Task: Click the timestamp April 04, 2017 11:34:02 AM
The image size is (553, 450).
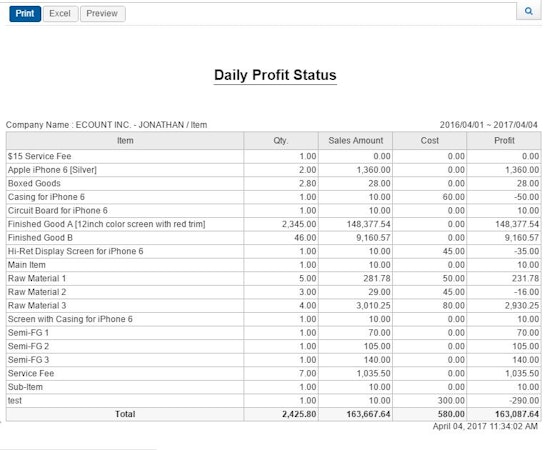Action: pyautogui.click(x=485, y=426)
